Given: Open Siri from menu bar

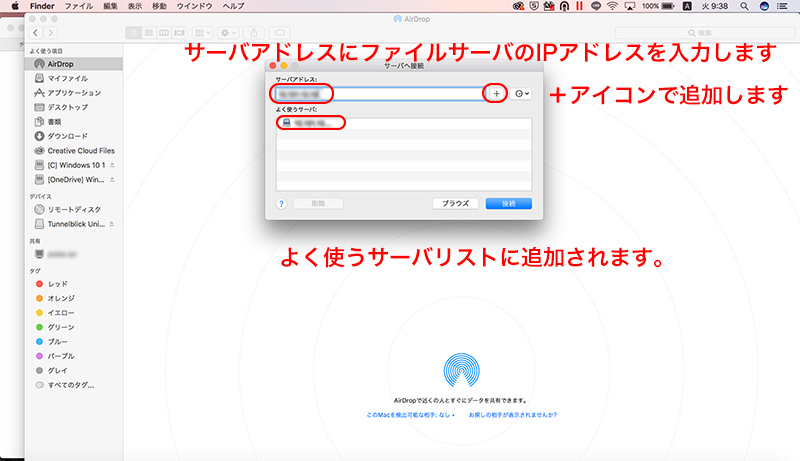Looking at the screenshot, I should coord(764,6).
